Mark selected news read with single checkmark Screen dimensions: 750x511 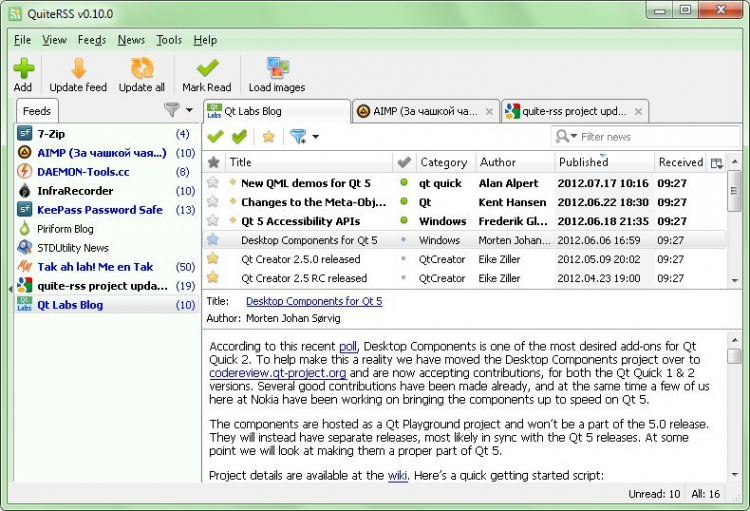[x=215, y=137]
